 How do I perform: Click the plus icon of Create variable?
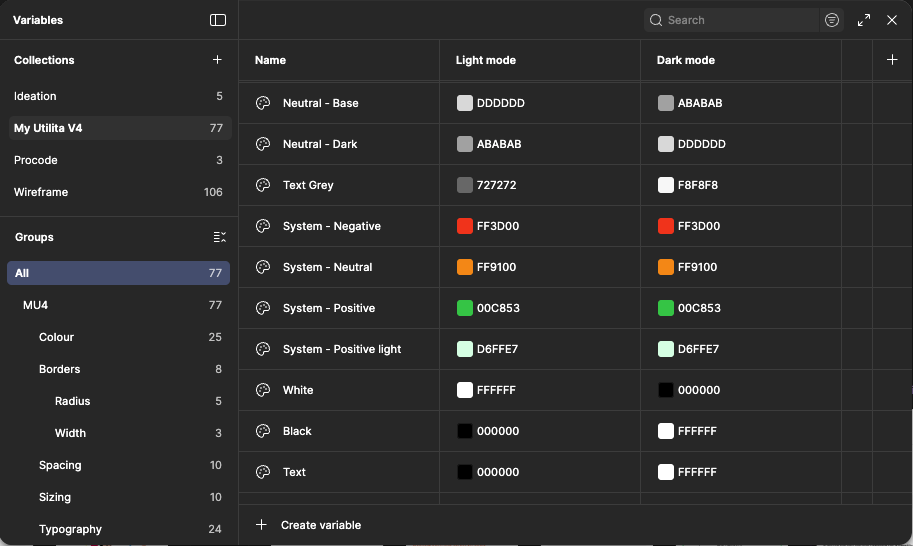pos(261,524)
